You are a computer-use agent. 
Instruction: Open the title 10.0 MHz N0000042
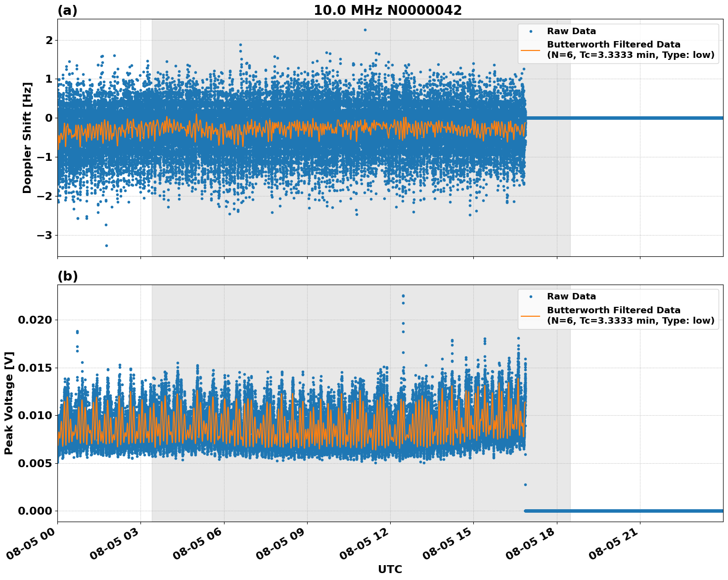388,9
